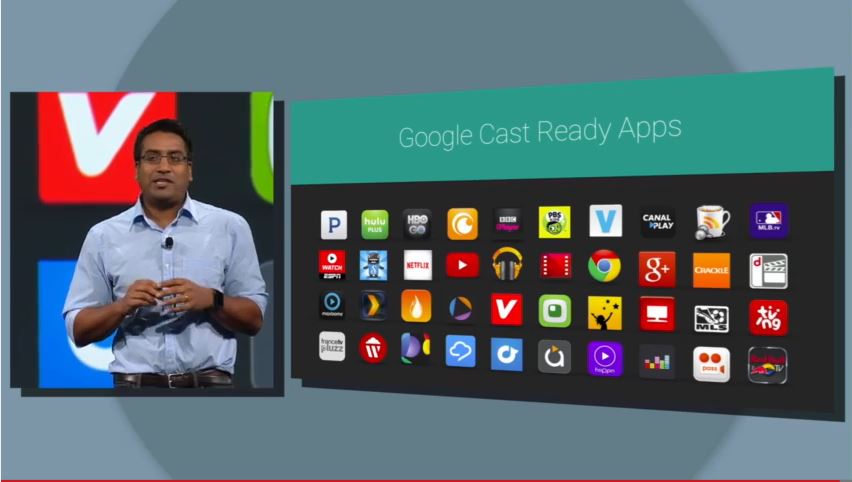The image size is (852, 482).
Task: Select the Deezer equalizer icon
Action: coord(657,361)
